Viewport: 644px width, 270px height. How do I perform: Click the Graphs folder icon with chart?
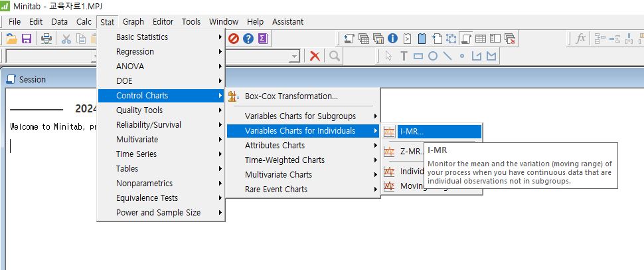coord(378,39)
